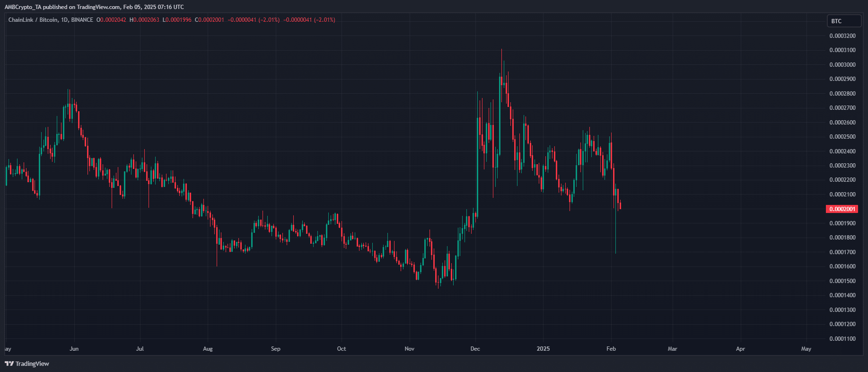Click the open value O0.0002042
Viewport: 868px width, 372px height.
tap(111, 20)
